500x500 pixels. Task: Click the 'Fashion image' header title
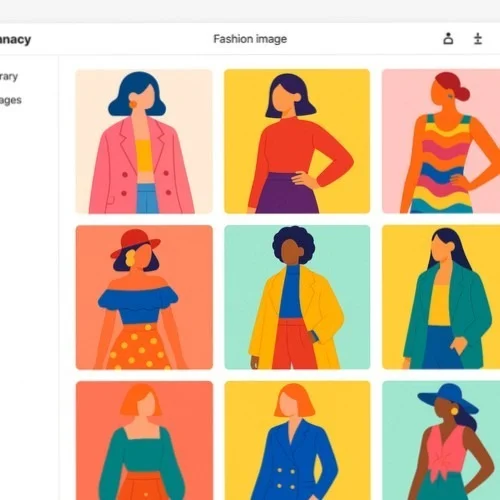point(250,39)
